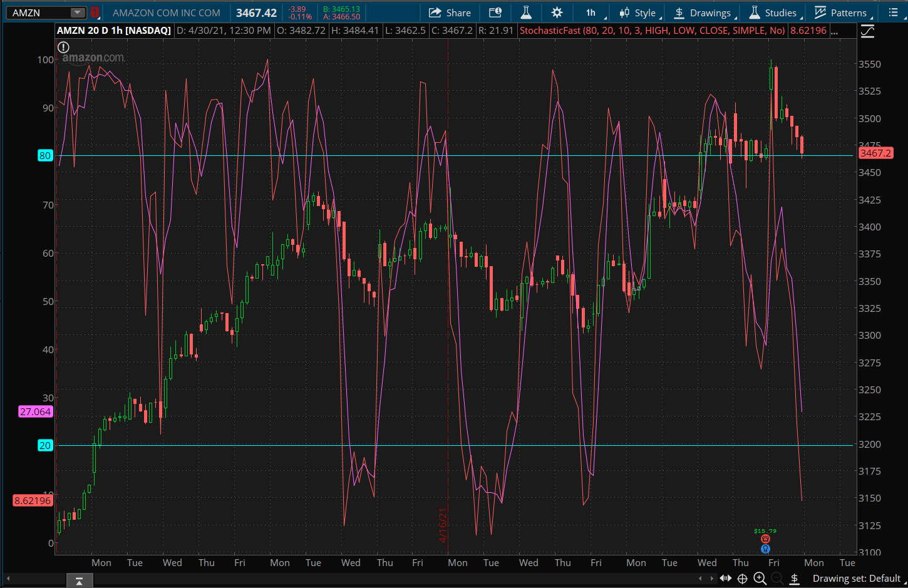The height and width of the screenshot is (588, 908).
Task: Click the O: 3482.72 open value
Action: coord(301,30)
